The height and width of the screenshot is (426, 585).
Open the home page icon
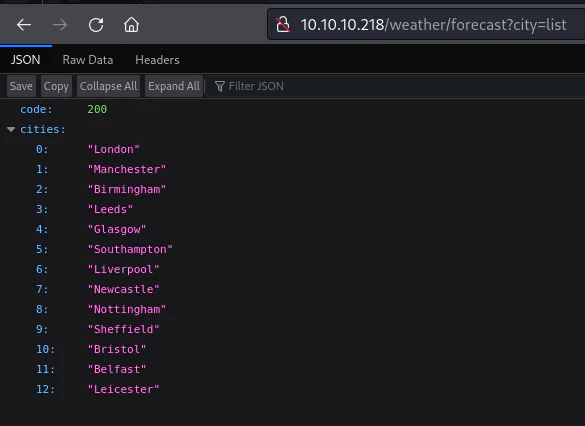tap(131, 25)
